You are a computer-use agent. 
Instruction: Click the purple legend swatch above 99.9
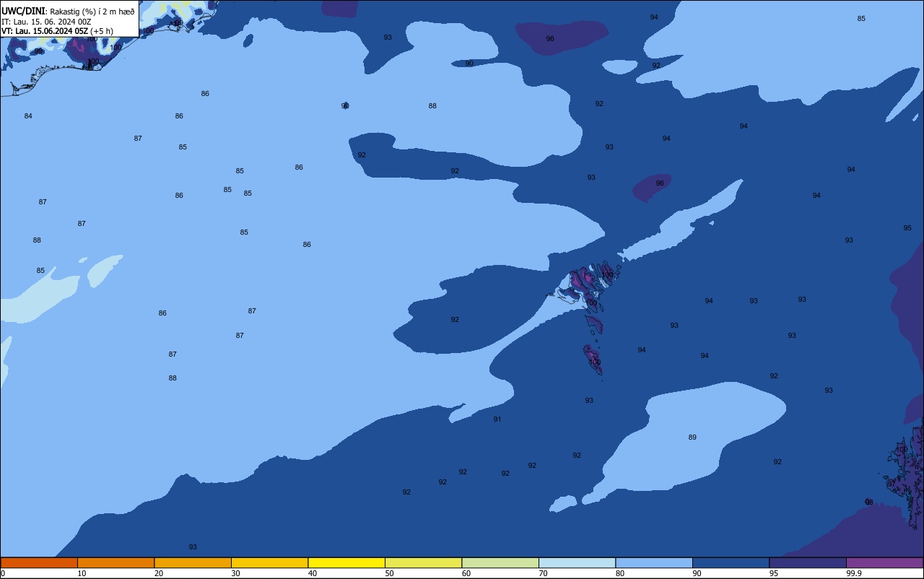[x=884, y=562]
